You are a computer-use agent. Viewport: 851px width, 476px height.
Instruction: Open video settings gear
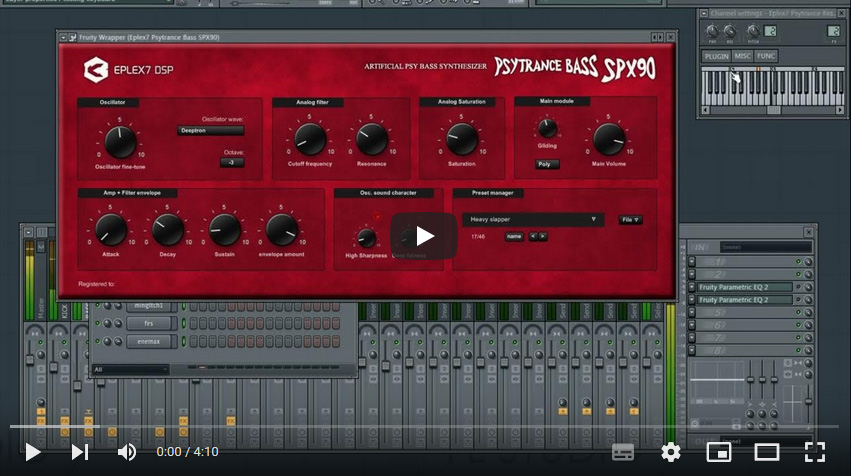671,452
